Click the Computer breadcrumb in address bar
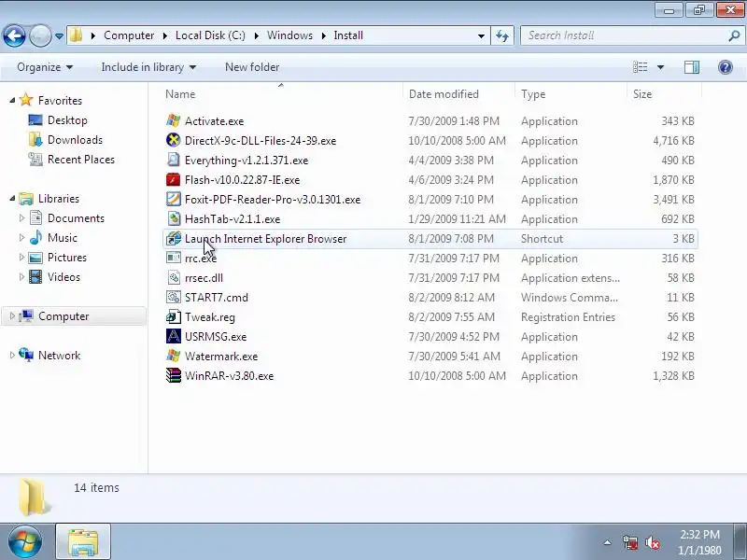The width and height of the screenshot is (747, 560). tap(129, 35)
